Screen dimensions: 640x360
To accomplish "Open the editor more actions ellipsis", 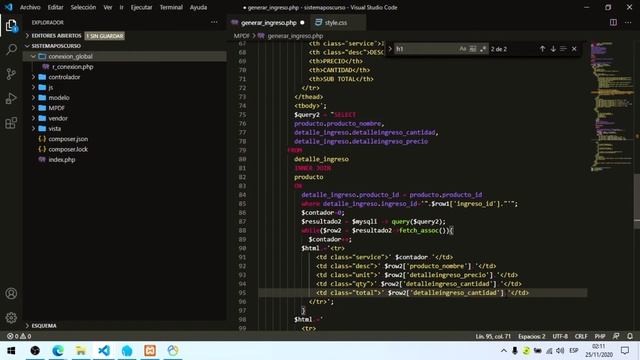I will point(628,22).
